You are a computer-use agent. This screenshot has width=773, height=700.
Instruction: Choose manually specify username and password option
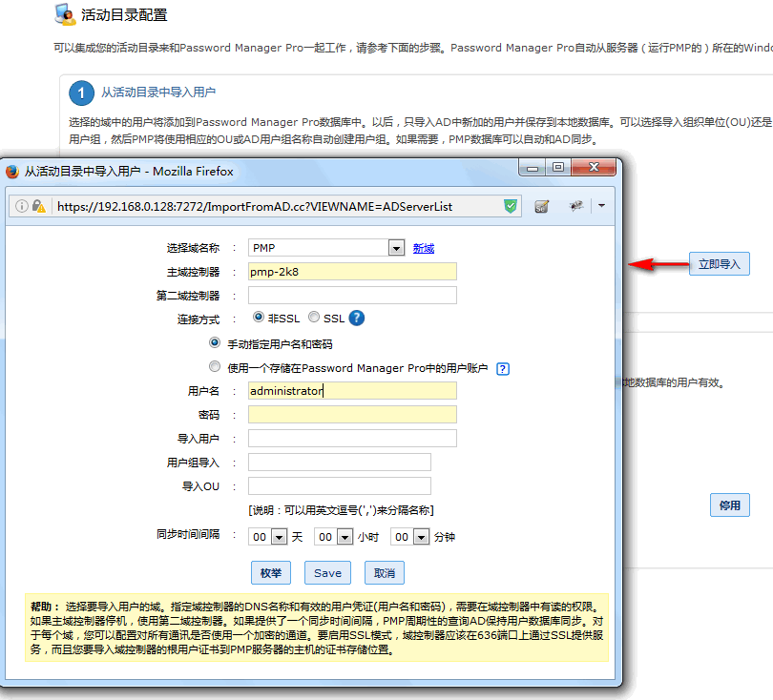tap(215, 342)
